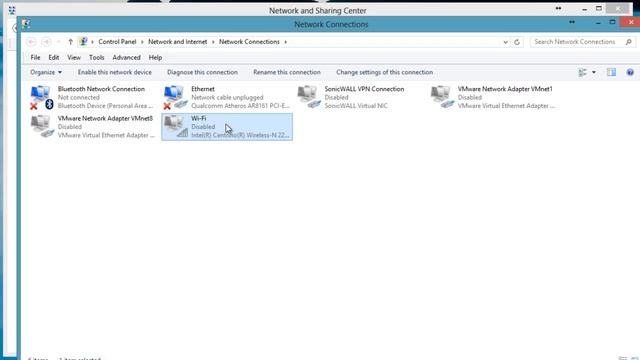
Task: Open the Organize dropdown
Action: [46, 72]
